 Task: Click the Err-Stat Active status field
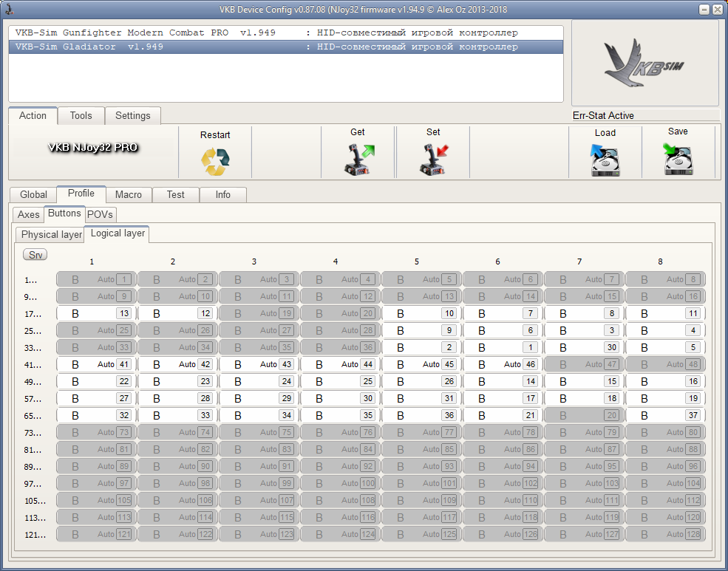pos(645,115)
